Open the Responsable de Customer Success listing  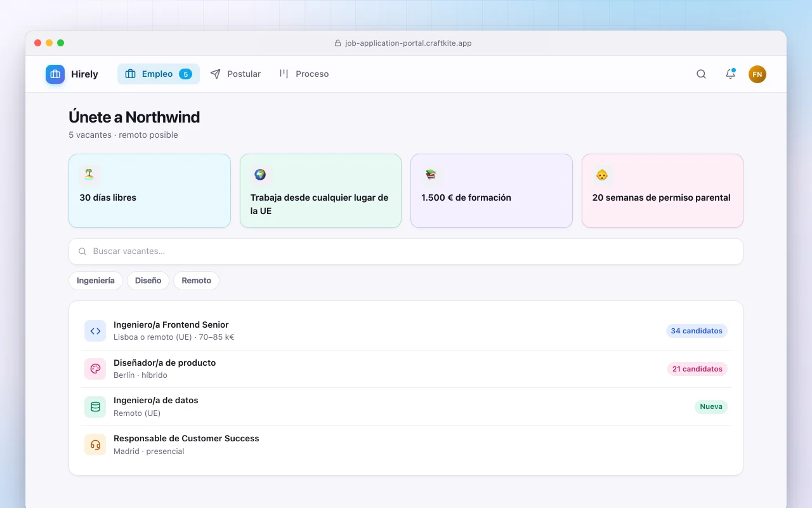[x=406, y=444]
